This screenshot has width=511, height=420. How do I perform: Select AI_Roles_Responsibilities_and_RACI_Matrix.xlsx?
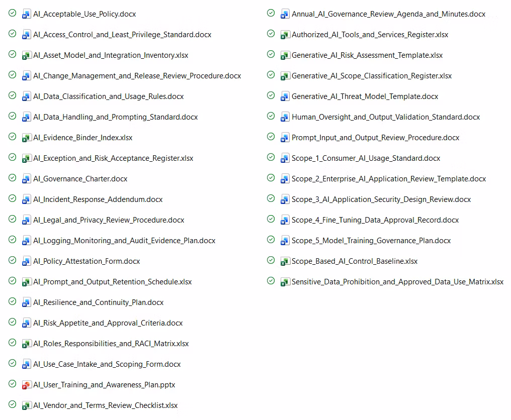tap(111, 344)
